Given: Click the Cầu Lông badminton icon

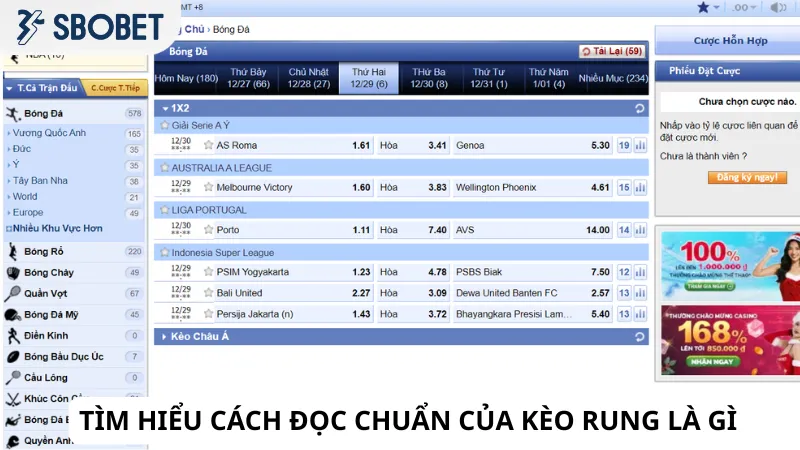Looking at the screenshot, I should [13, 378].
